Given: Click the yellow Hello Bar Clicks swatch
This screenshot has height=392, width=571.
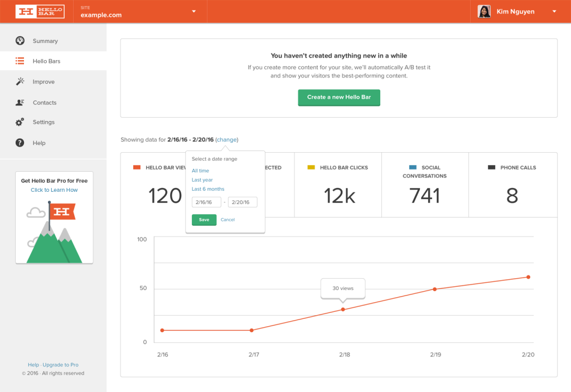Looking at the screenshot, I should tap(311, 167).
